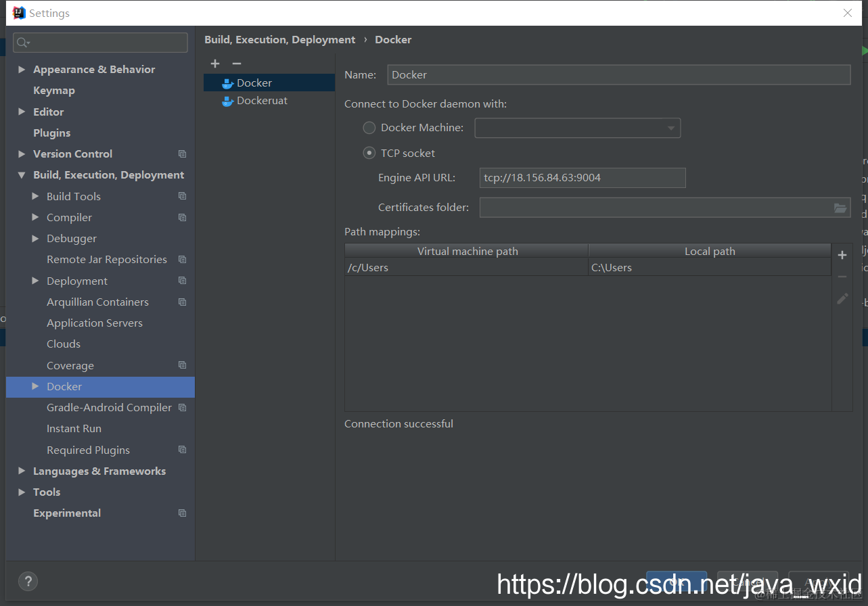Add a path mapping with plus button
The height and width of the screenshot is (606, 868).
[842, 255]
